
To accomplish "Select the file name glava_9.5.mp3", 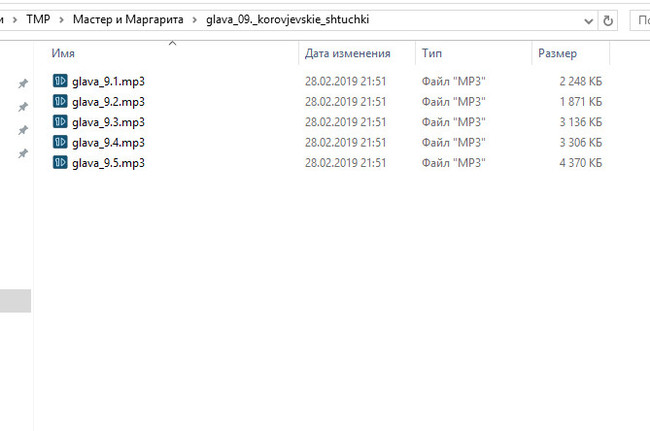I will click(108, 163).
